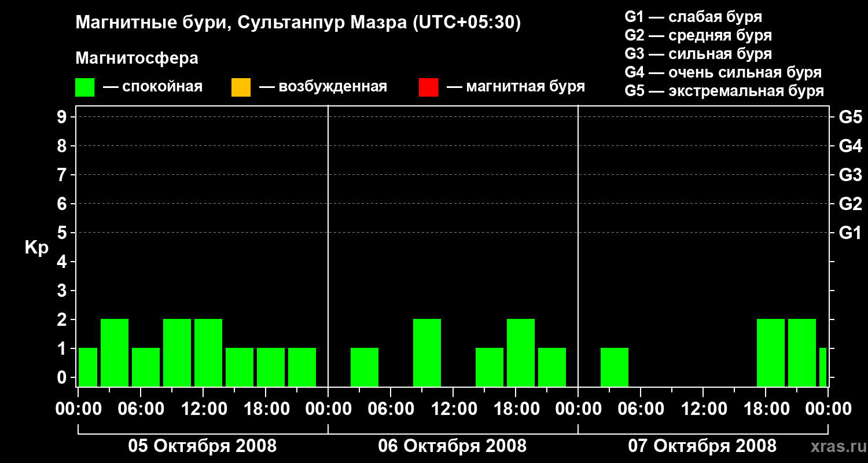Click the '12:00' time label under 07 October
The width and height of the screenshot is (868, 463).
pyautogui.click(x=703, y=409)
